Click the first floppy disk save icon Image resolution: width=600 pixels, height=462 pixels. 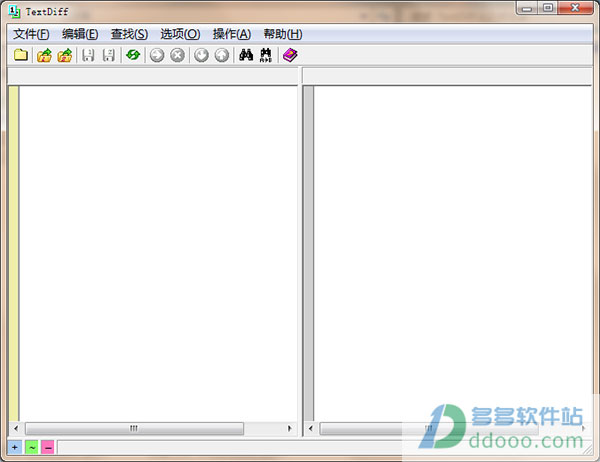(x=88, y=55)
